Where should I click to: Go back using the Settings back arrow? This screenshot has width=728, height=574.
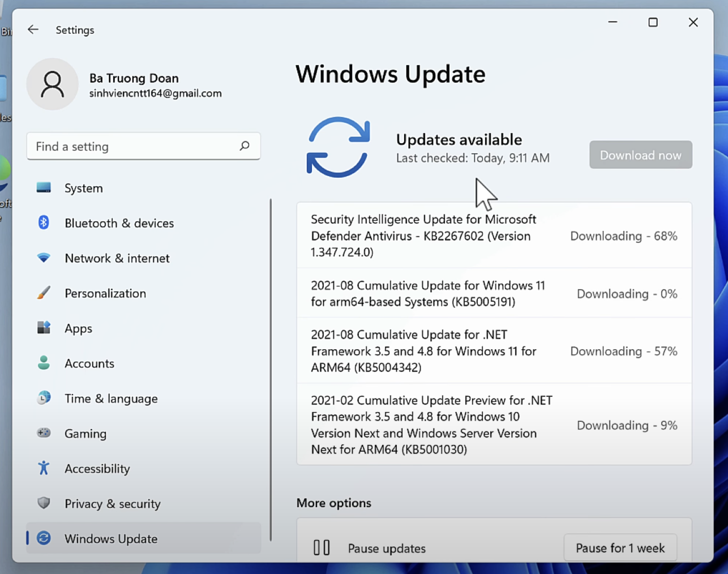[x=33, y=29]
